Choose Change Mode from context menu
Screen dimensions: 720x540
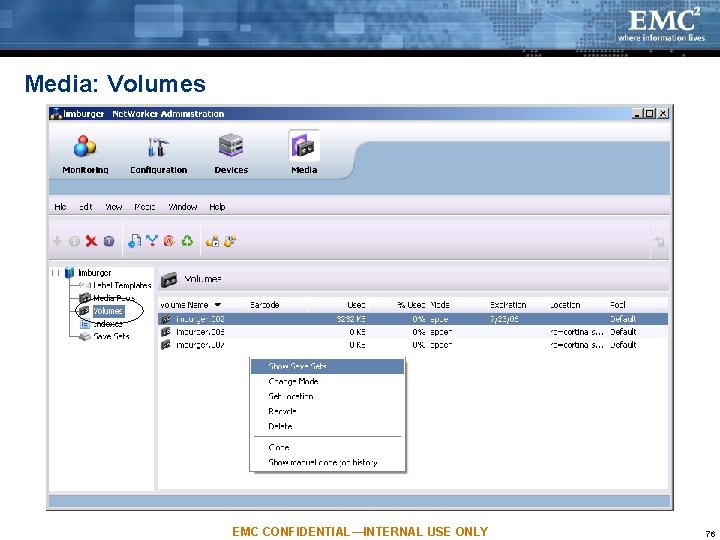[x=327, y=382]
